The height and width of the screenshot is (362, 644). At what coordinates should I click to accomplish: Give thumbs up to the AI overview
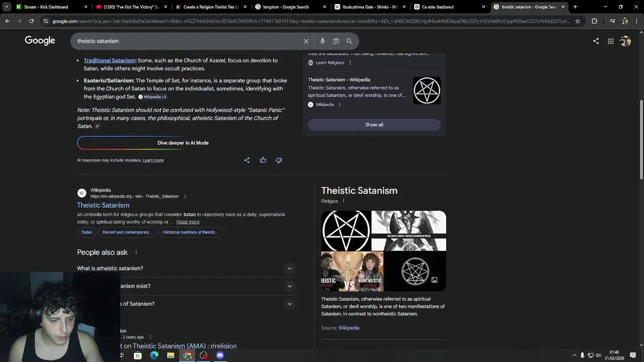coord(263,160)
